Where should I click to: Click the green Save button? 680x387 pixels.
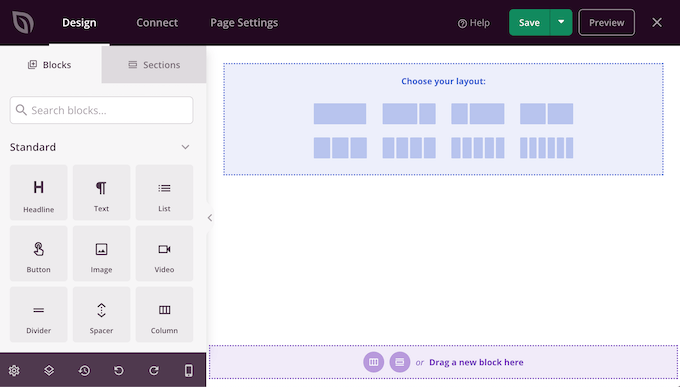coord(530,22)
